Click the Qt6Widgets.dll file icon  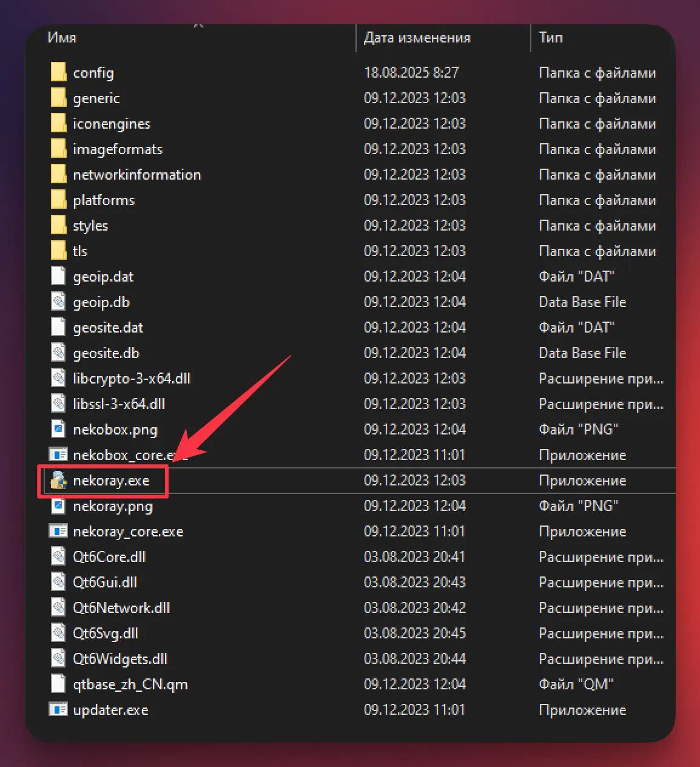(x=58, y=658)
